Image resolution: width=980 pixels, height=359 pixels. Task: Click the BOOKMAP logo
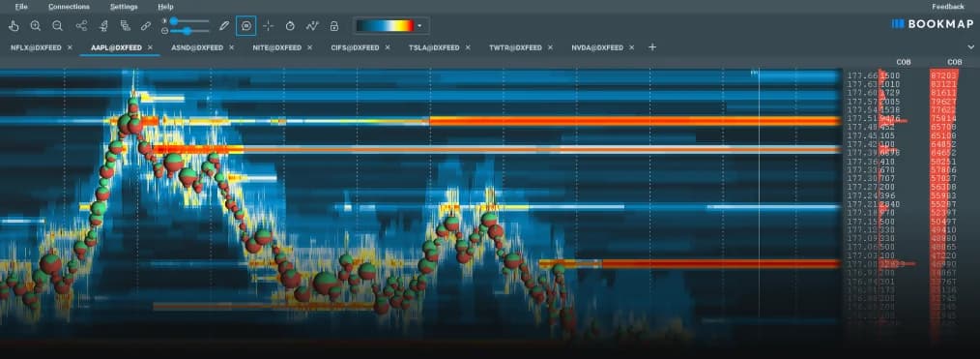click(933, 24)
